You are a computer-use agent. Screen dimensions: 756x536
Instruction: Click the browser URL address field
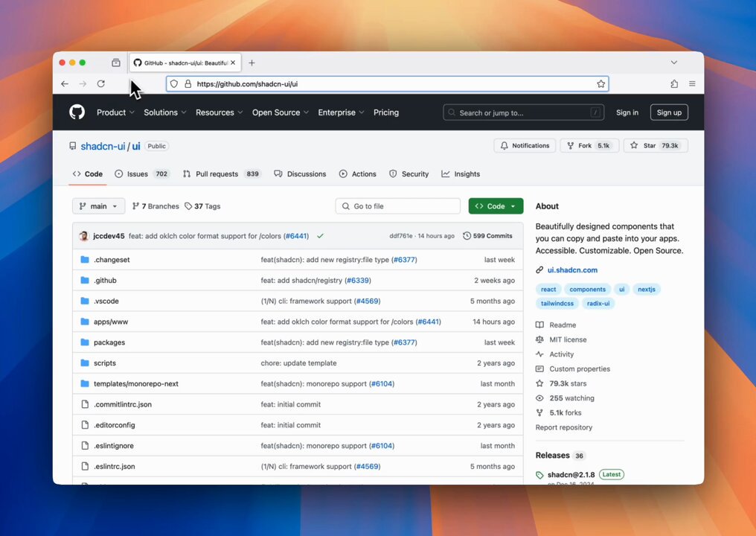coord(387,84)
